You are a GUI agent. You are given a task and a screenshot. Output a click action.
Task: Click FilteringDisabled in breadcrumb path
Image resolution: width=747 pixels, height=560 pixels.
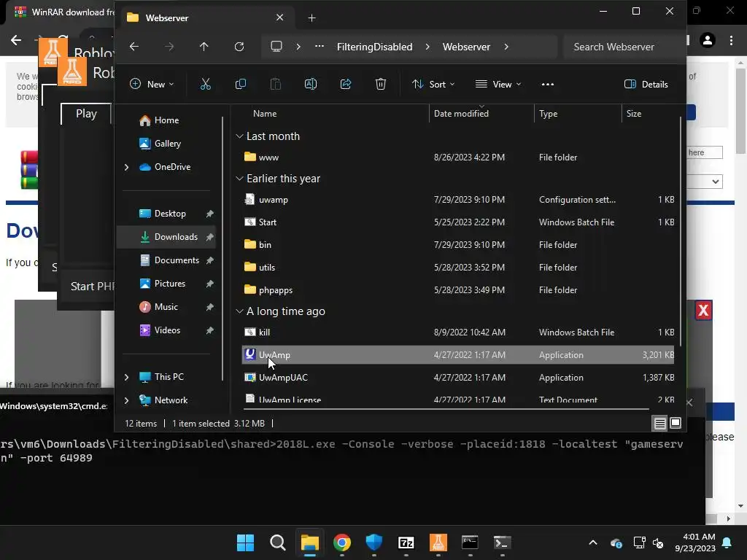(x=374, y=47)
